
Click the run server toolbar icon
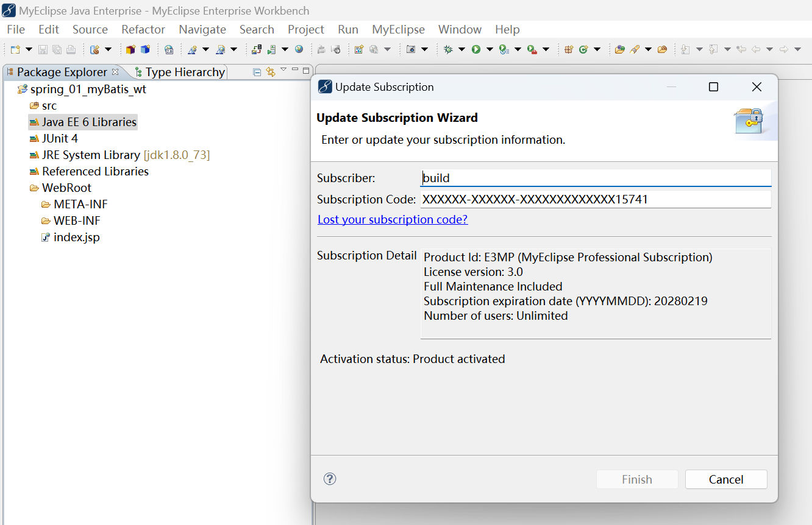[272, 49]
